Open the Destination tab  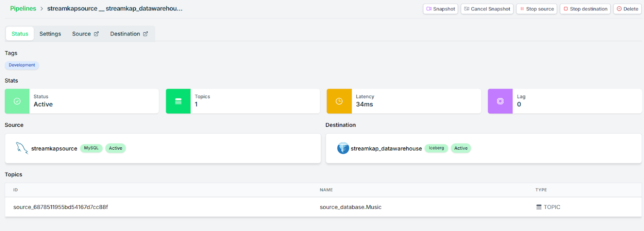coord(129,34)
